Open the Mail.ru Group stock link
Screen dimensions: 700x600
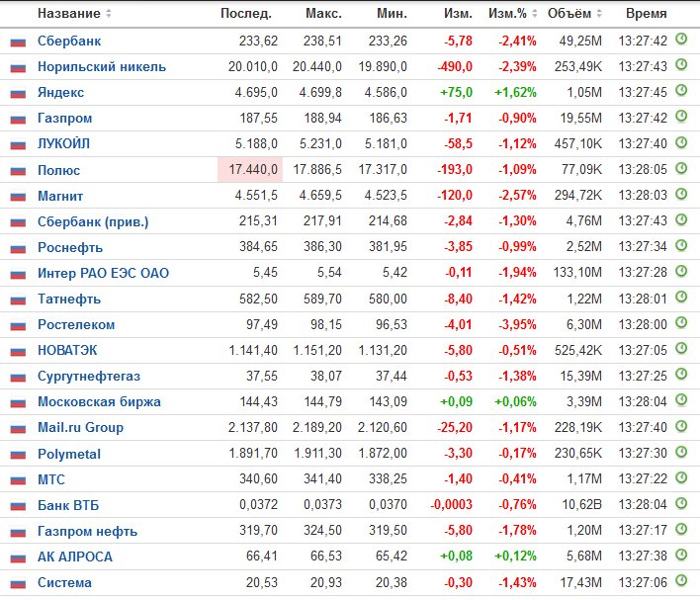coord(80,428)
